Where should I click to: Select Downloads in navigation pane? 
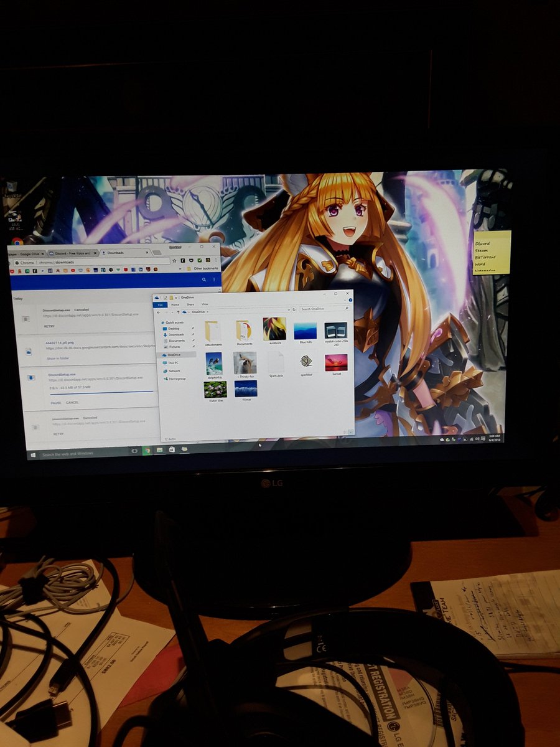coord(175,334)
